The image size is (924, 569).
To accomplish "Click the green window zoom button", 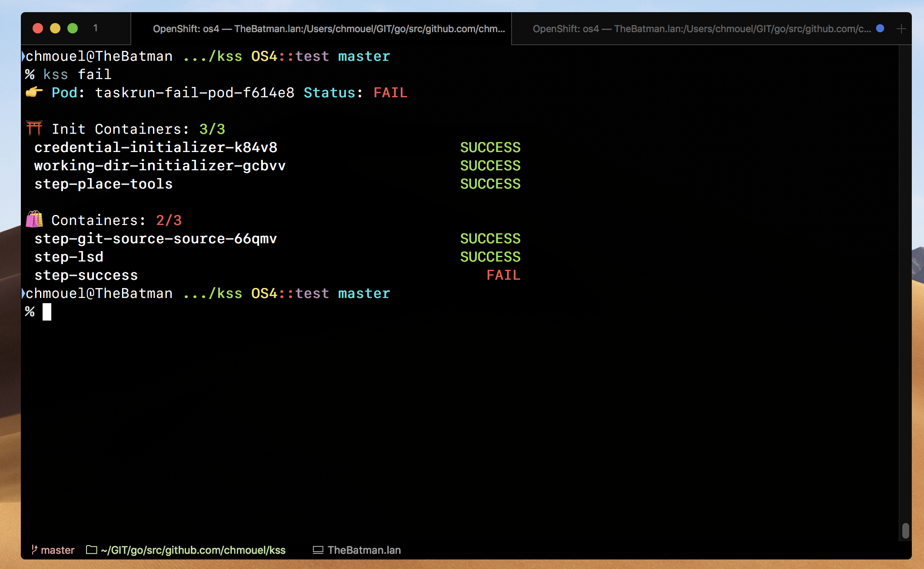I will click(x=73, y=29).
